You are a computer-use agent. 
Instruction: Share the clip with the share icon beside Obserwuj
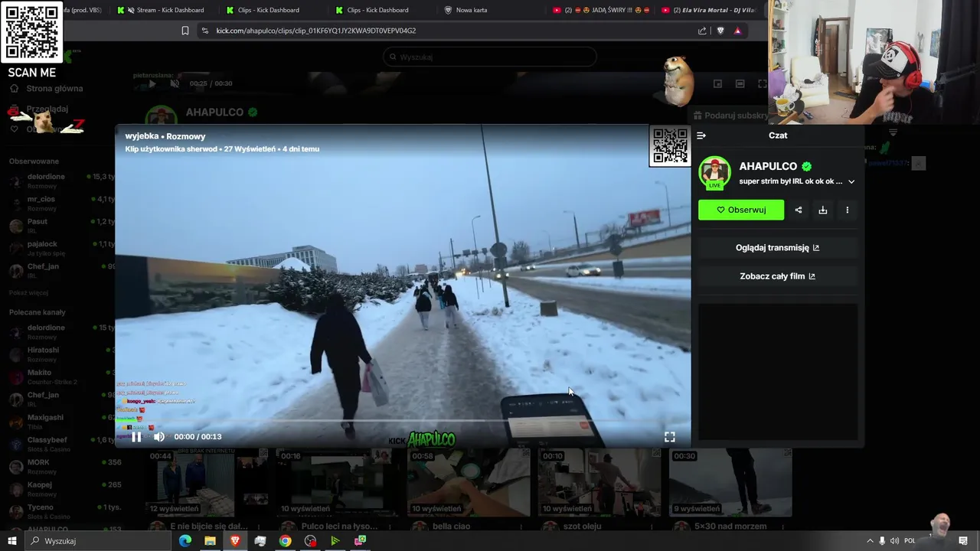pos(799,210)
